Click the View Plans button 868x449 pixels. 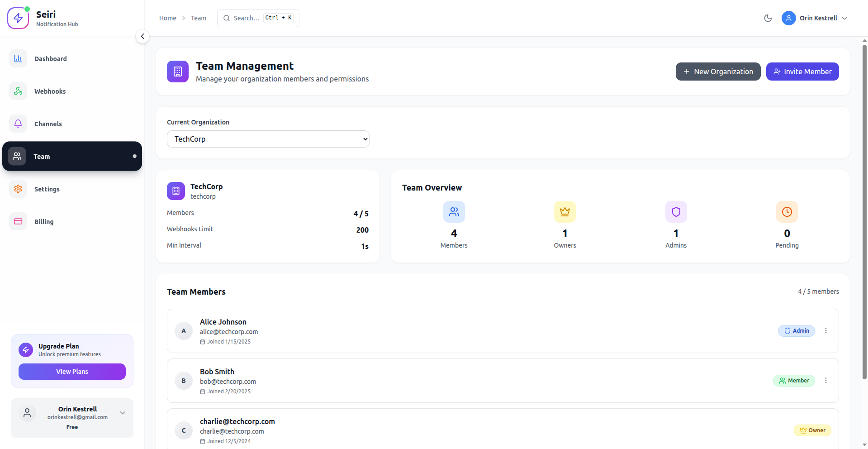(x=72, y=372)
